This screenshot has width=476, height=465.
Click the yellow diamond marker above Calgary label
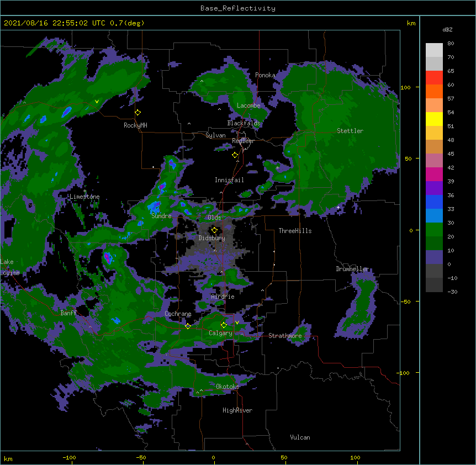(224, 325)
